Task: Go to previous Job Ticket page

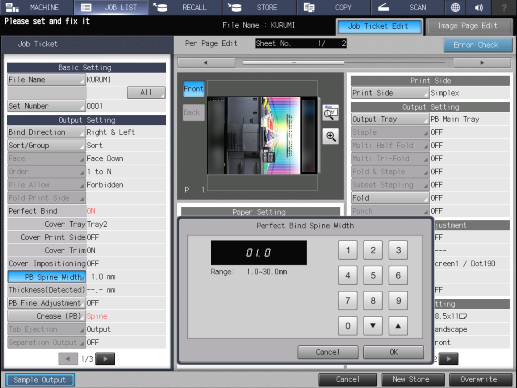Action: coord(68,359)
